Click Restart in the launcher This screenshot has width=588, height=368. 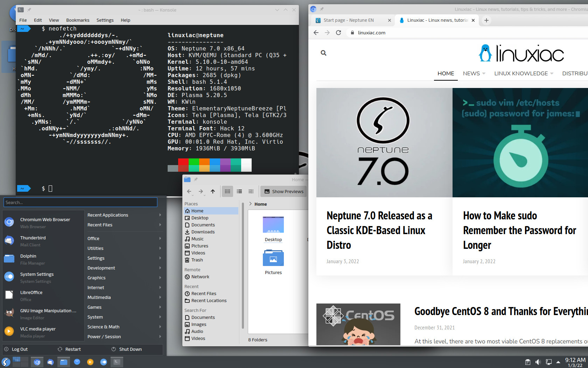pyautogui.click(x=69, y=349)
